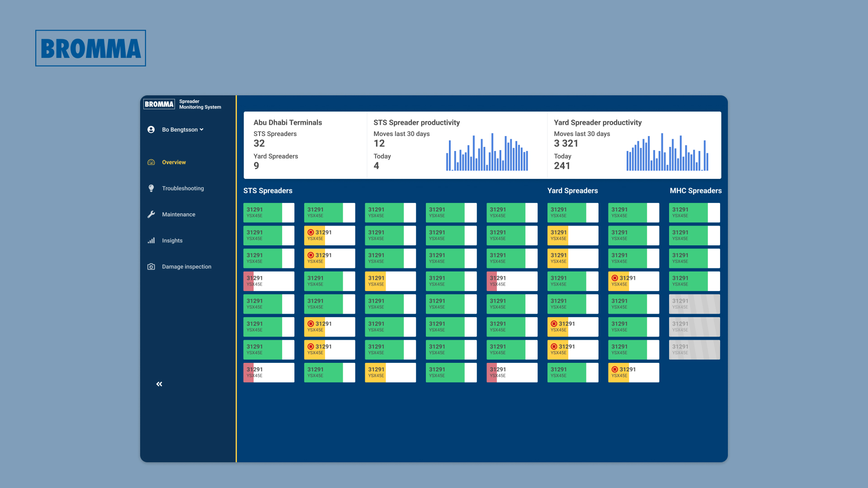Click the Yard Spreader productivity bar chart
This screenshot has height=488, width=868.
(667, 152)
